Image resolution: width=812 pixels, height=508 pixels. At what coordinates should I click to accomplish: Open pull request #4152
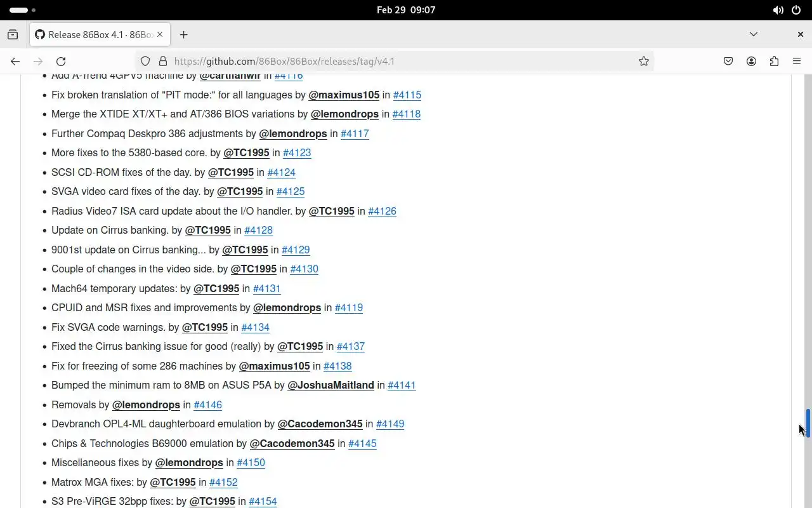pos(223,482)
